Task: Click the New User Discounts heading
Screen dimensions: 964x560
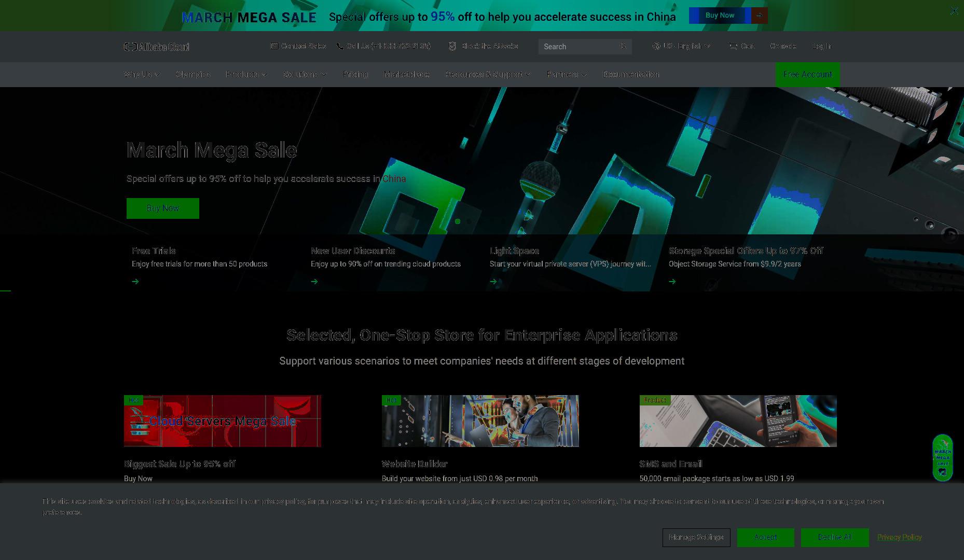Action: pyautogui.click(x=353, y=251)
